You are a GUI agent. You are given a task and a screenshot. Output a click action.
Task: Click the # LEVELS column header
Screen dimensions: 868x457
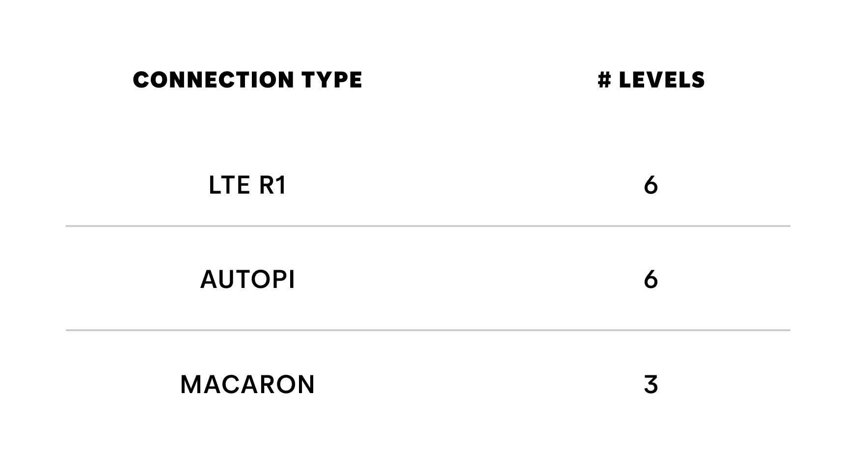651,80
